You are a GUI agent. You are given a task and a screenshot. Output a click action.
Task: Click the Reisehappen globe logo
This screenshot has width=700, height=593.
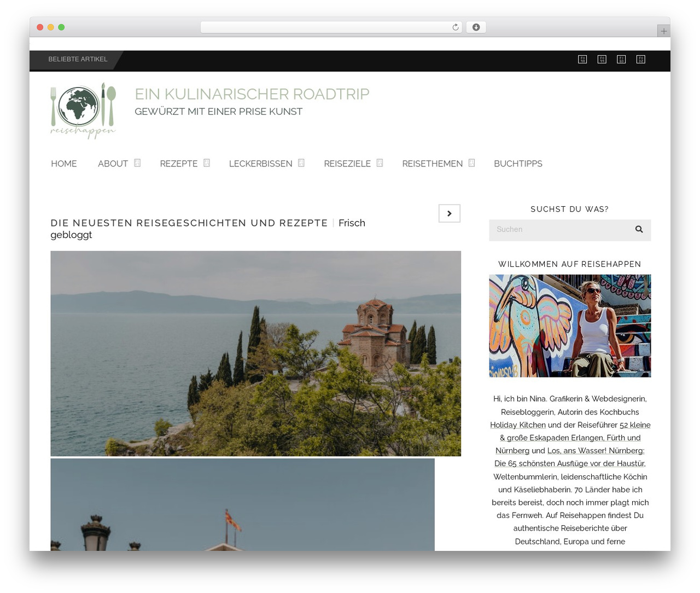point(83,111)
